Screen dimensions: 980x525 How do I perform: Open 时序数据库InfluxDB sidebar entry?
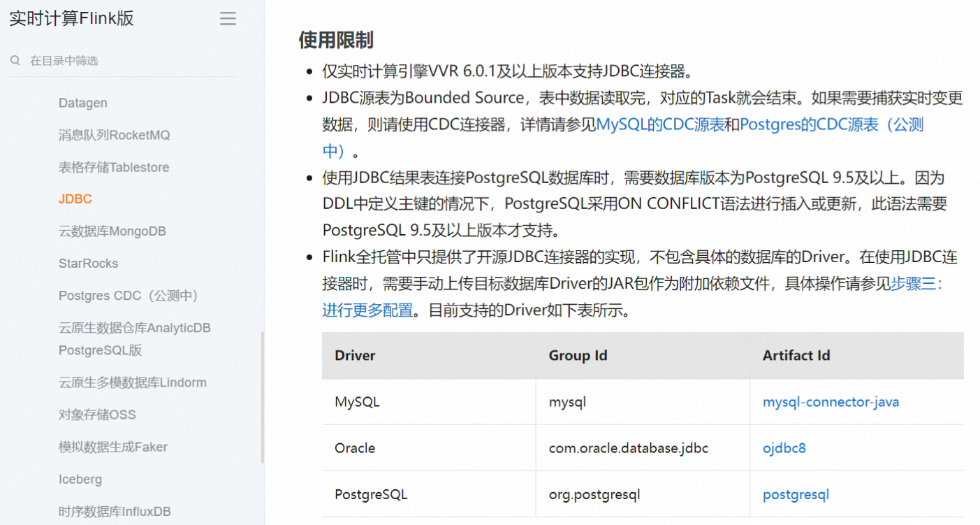pyautogui.click(x=115, y=511)
